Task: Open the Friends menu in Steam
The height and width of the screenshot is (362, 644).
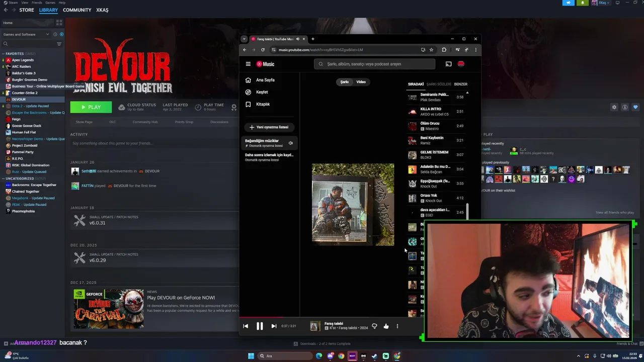Action: [x=37, y=3]
